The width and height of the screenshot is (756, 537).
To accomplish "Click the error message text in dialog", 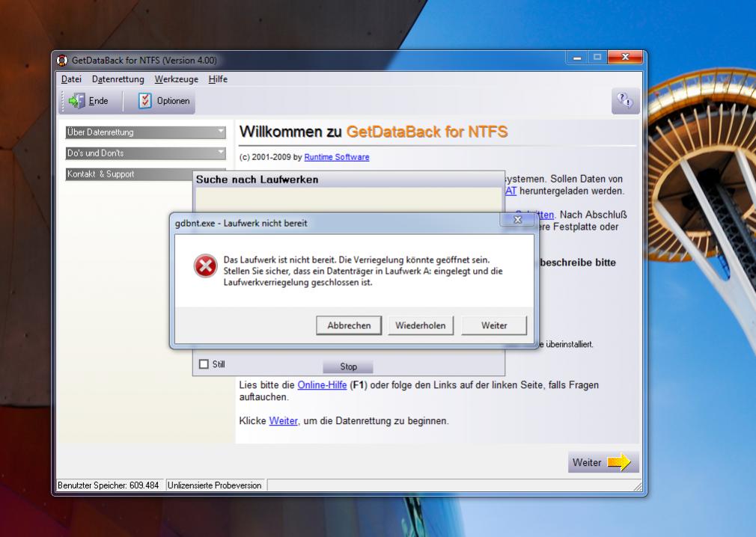I will pos(363,271).
